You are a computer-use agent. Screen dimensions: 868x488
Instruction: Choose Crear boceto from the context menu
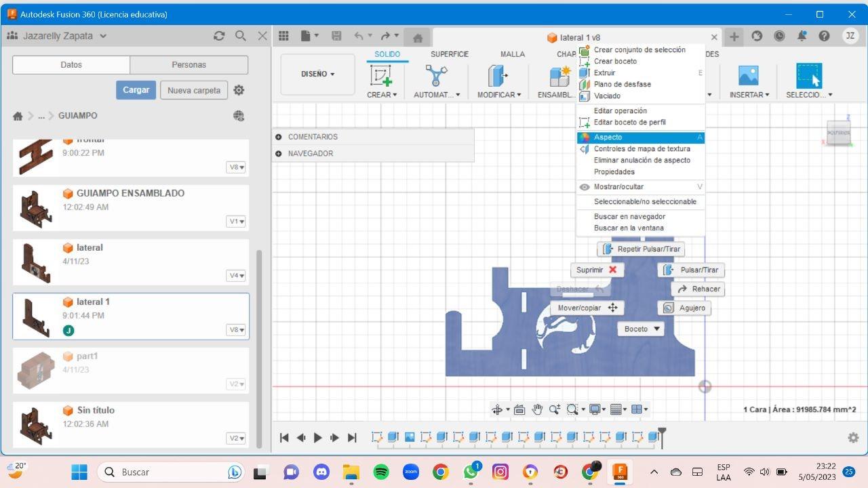pyautogui.click(x=640, y=61)
